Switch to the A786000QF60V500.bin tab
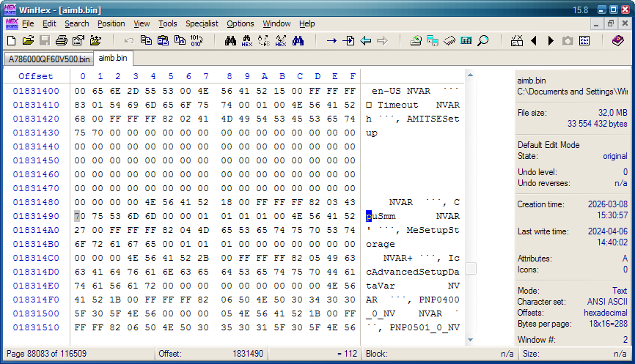The width and height of the screenshot is (635, 364). [49, 59]
